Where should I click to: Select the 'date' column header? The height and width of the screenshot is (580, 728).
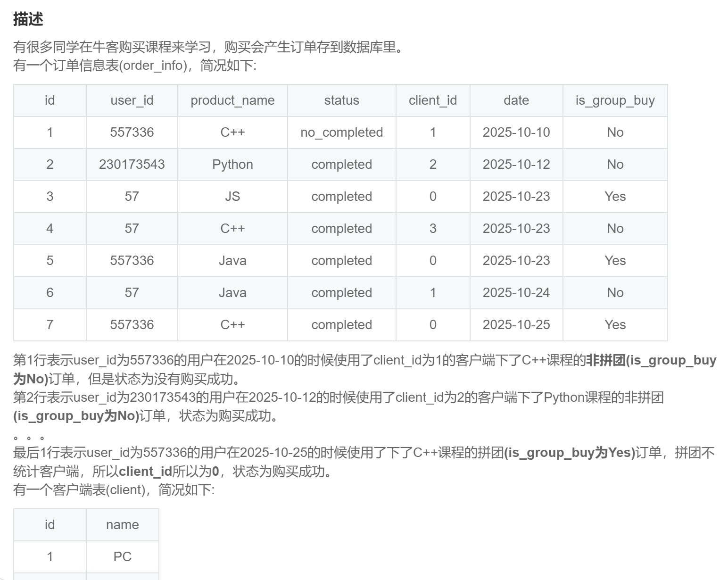coord(516,100)
